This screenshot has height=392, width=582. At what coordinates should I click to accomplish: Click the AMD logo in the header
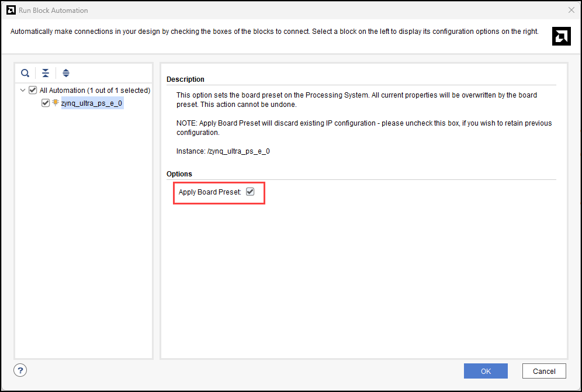pos(561,37)
